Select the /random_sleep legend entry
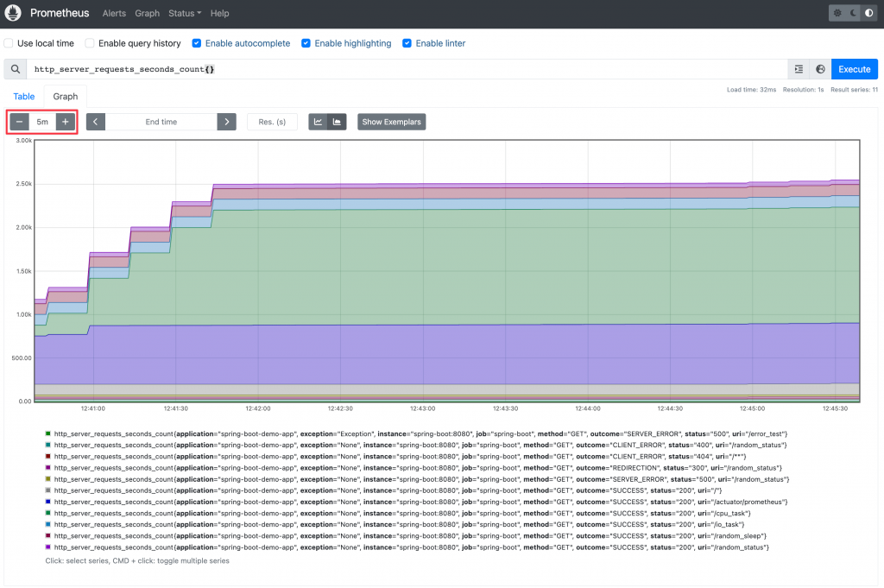 [406, 536]
